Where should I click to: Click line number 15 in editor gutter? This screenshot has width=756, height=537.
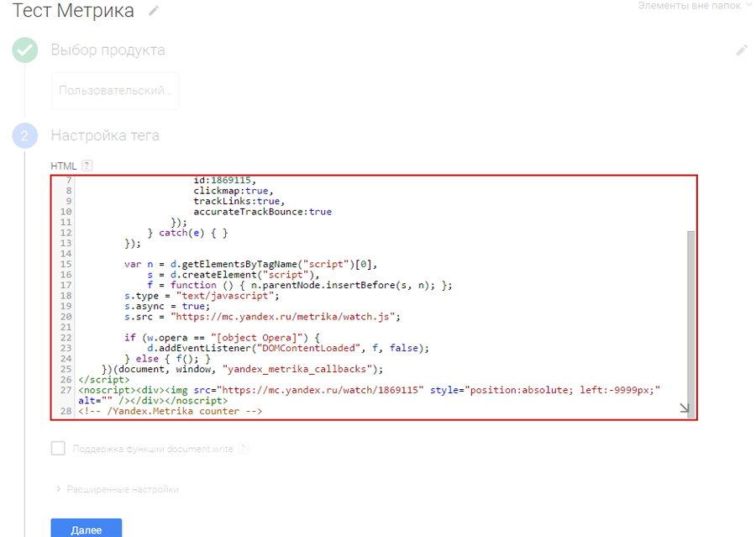tap(67, 264)
